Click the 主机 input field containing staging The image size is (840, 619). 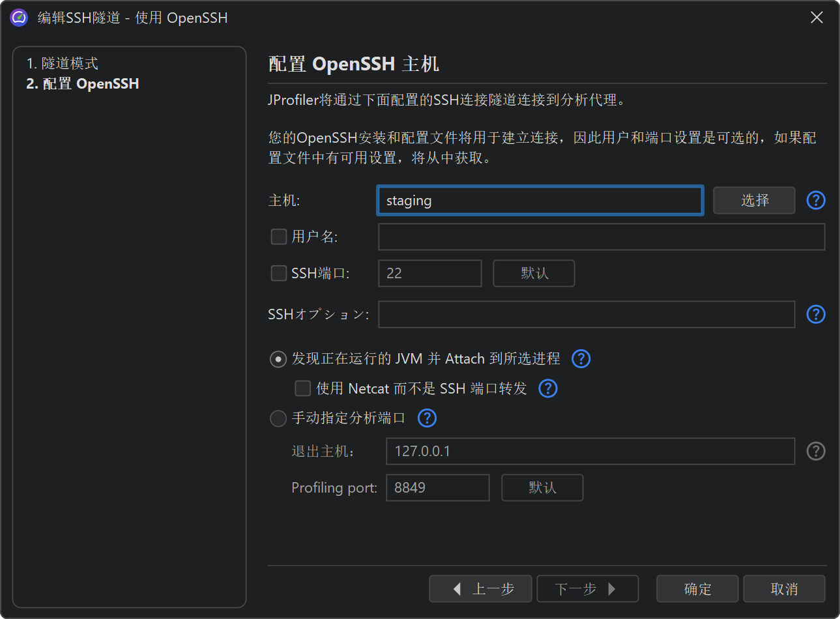(x=540, y=201)
